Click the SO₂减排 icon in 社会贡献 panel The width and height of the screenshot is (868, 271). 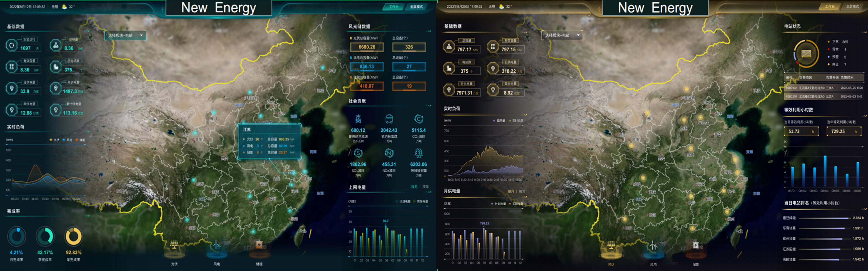coord(358,153)
